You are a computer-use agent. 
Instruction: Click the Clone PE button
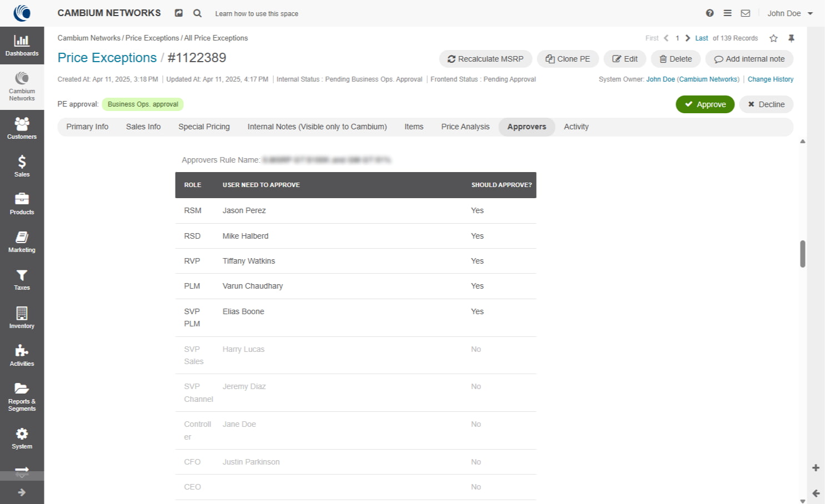pyautogui.click(x=568, y=59)
